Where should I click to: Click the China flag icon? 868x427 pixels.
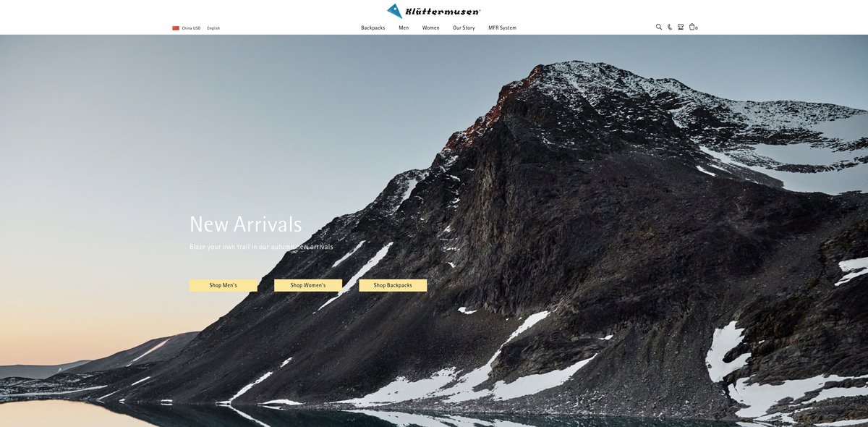point(176,28)
